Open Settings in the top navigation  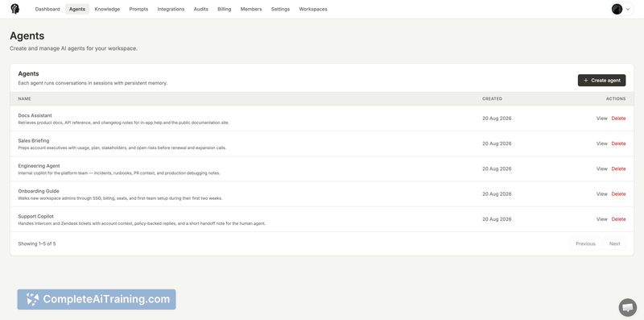pos(280,9)
